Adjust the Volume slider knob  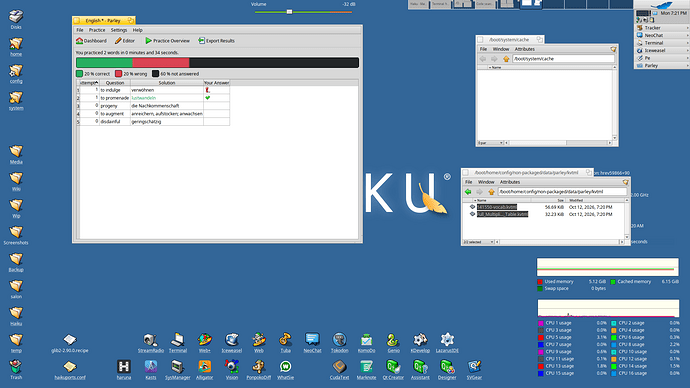[x=289, y=12]
